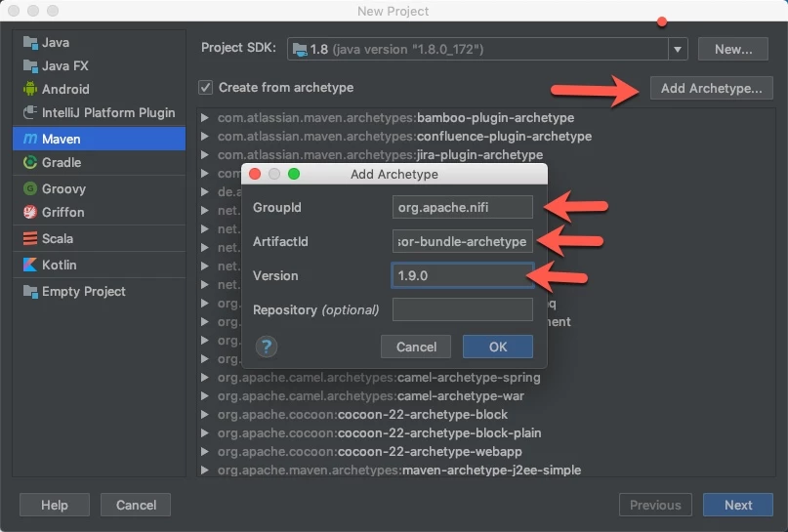Open the Project SDK dropdown arrow
Screen dimensions: 788x532
point(678,49)
